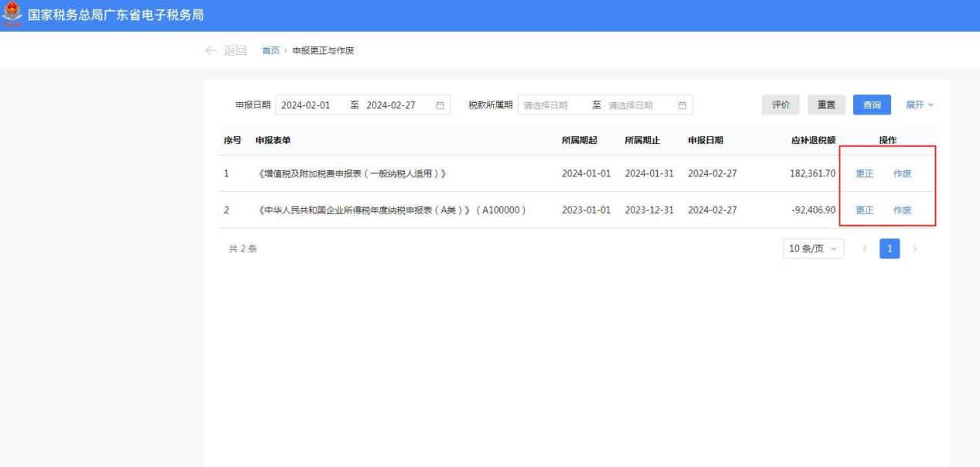Click the tax bureau emblem logo
Viewport: 980px width, 467px height.
point(12,15)
